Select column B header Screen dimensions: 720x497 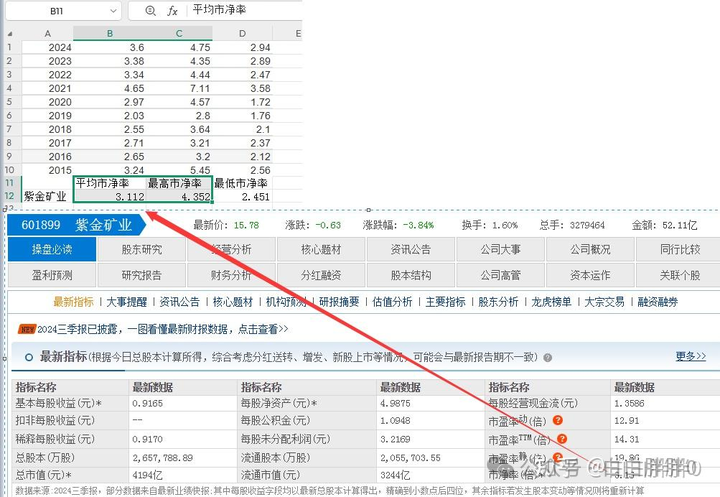(110, 34)
